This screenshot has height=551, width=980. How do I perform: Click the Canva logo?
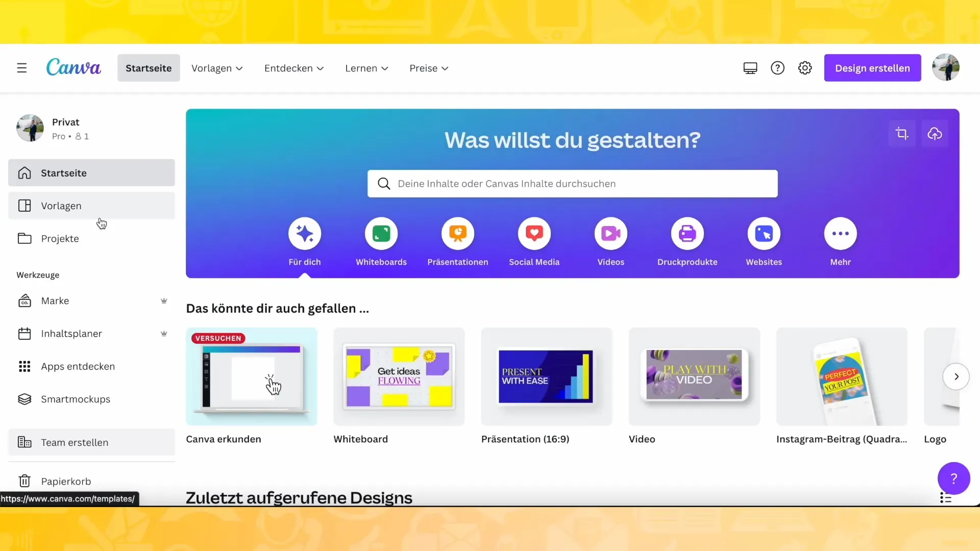73,67
